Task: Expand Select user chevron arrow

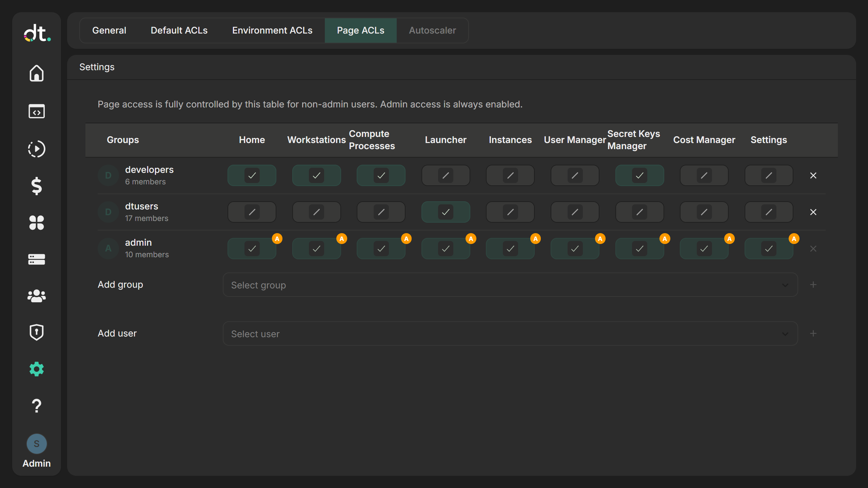Action: (x=785, y=334)
